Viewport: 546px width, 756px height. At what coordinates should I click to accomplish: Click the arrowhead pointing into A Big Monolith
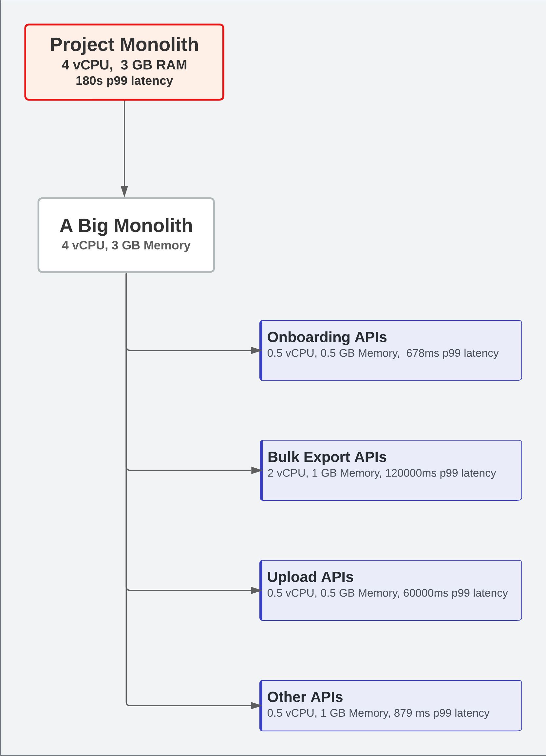point(124,192)
